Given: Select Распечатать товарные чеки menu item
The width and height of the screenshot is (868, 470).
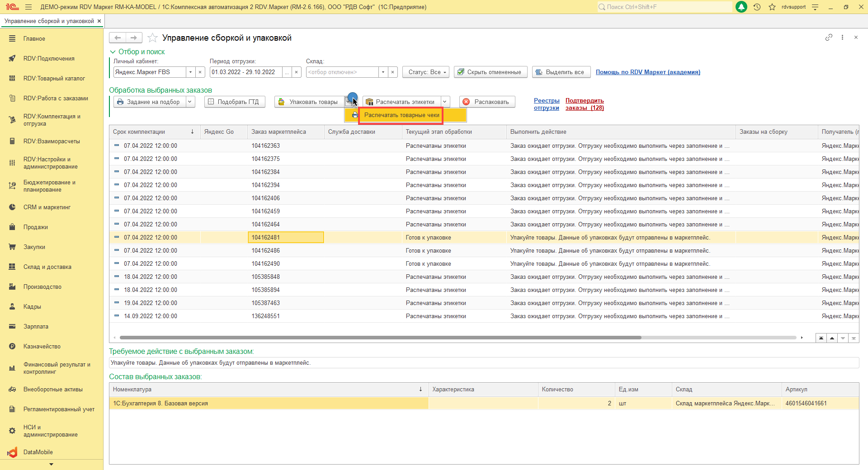Looking at the screenshot, I should [401, 115].
